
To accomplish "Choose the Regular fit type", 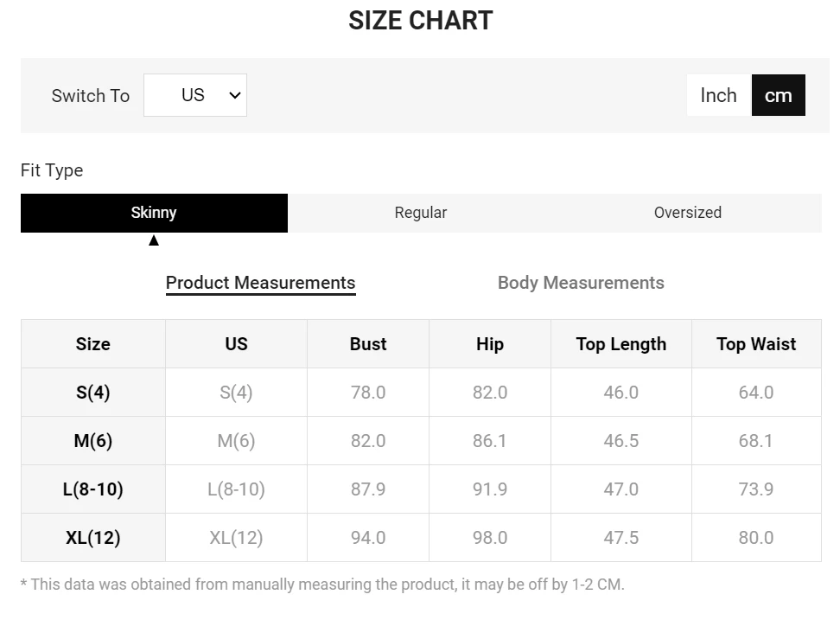I will tap(421, 213).
